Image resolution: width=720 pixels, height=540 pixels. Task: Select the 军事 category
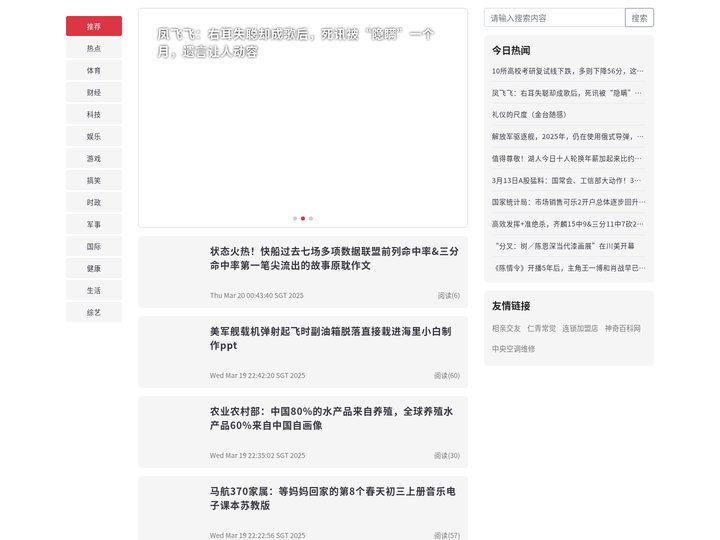click(x=94, y=225)
